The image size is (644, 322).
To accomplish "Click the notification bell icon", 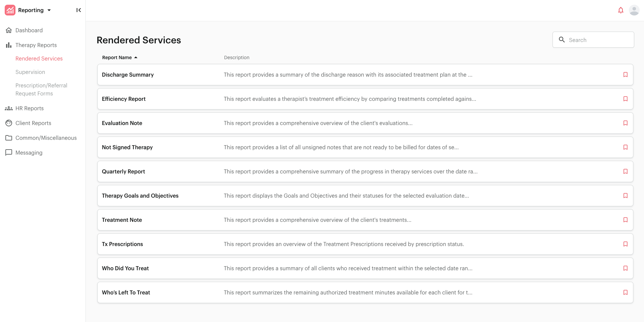I will tap(620, 10).
